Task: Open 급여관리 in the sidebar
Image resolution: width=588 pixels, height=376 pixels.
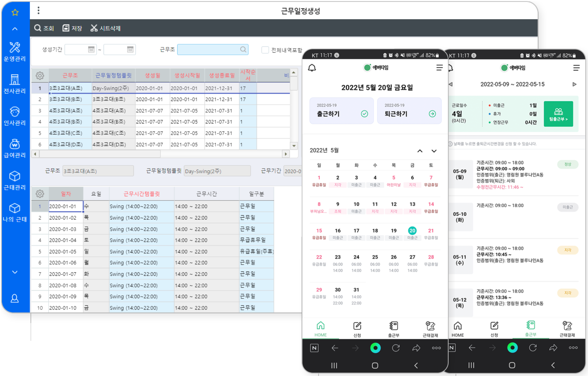Action: click(x=15, y=148)
